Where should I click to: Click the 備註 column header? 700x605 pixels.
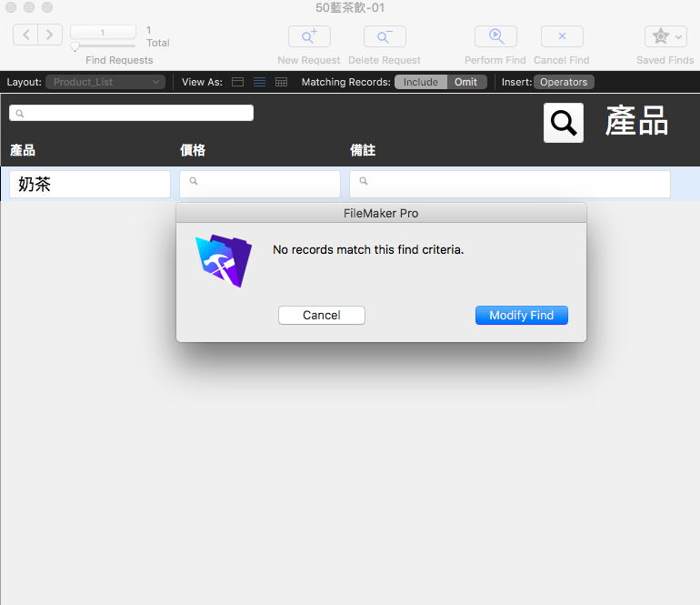pyautogui.click(x=363, y=150)
